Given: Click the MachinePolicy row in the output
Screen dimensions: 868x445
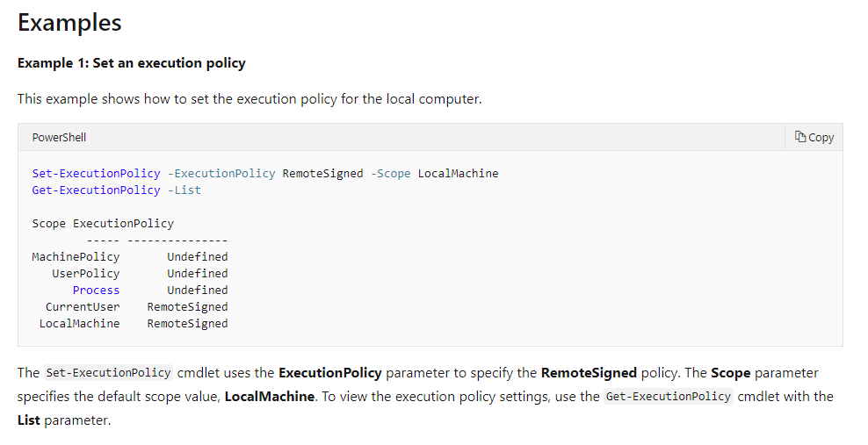Looking at the screenshot, I should tap(76, 257).
